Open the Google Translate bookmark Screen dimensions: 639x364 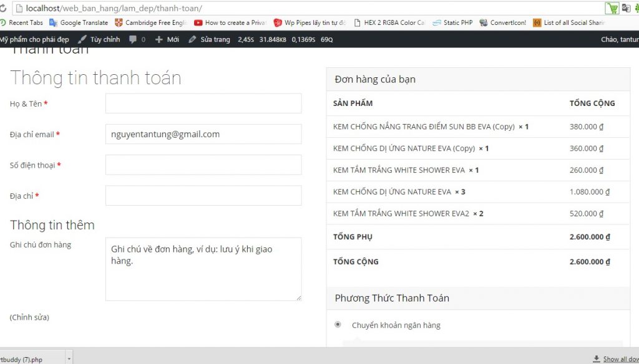coord(79,23)
